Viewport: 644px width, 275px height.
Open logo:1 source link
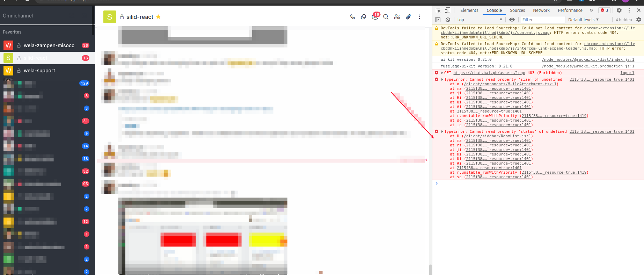[627, 73]
